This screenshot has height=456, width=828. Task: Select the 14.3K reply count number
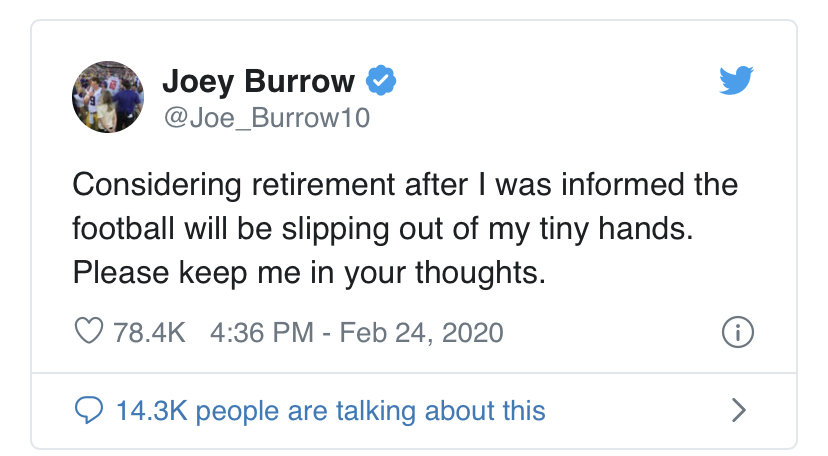pos(152,411)
